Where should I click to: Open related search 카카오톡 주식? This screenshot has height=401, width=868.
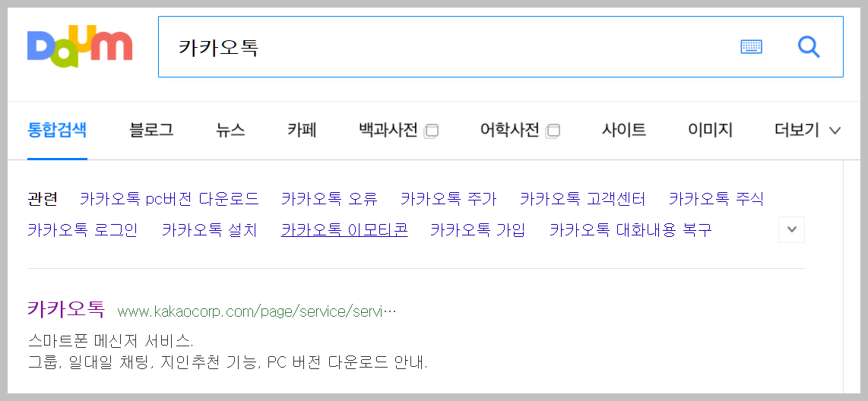(716, 198)
